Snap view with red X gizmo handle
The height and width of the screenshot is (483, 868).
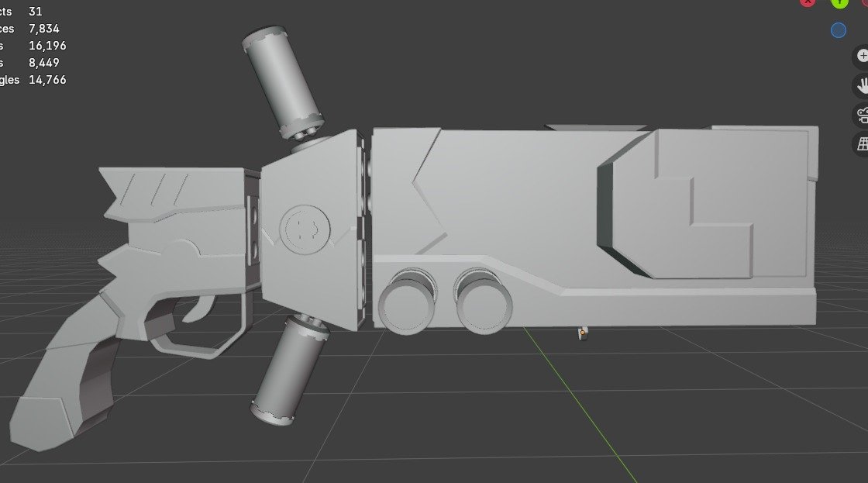(x=808, y=2)
